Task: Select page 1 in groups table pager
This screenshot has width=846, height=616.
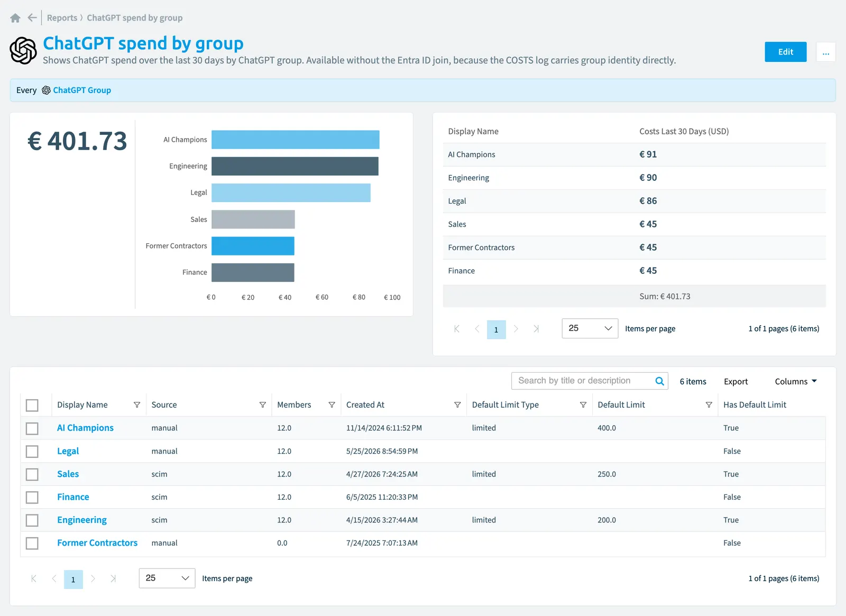Action: tap(73, 580)
